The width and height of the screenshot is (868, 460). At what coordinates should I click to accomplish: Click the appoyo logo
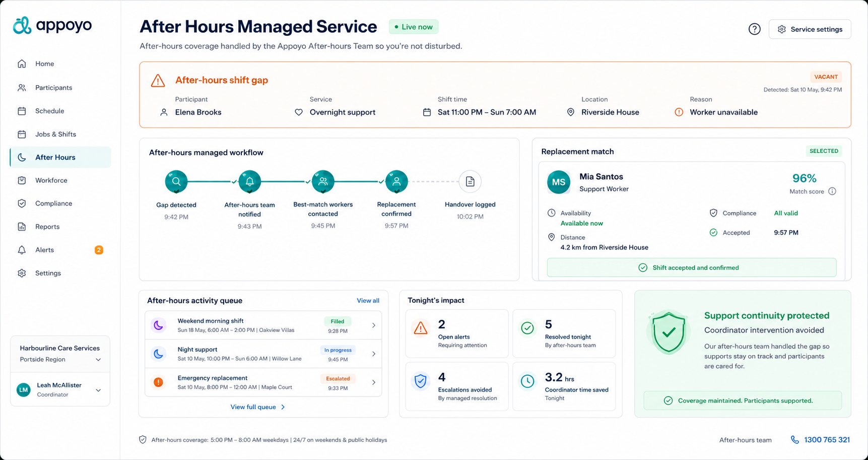(52, 25)
